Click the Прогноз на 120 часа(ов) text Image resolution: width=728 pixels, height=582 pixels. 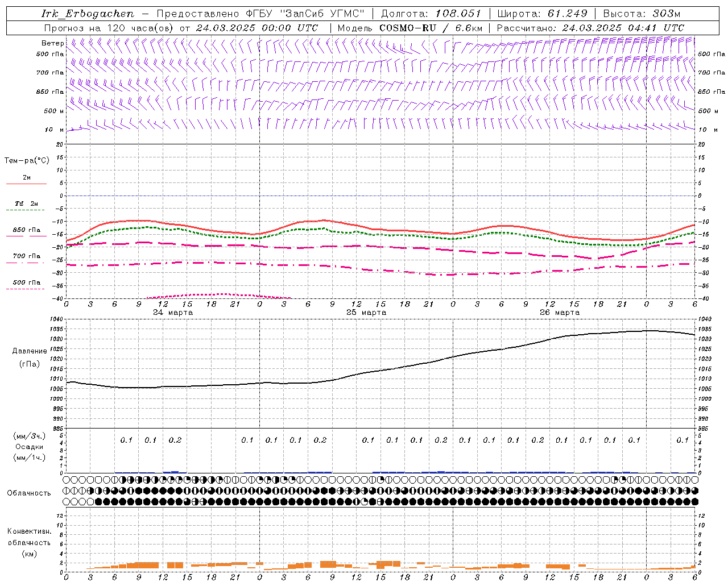[110, 28]
